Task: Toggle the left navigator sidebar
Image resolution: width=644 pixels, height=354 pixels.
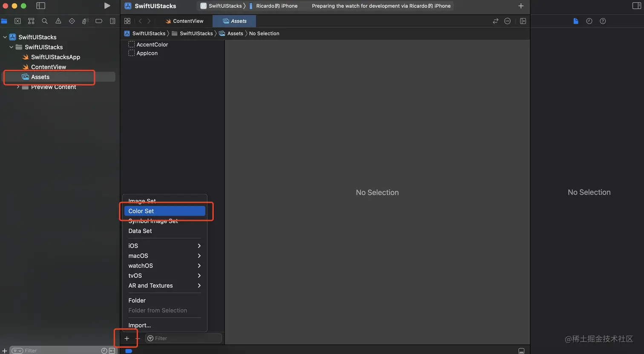Action: 40,6
